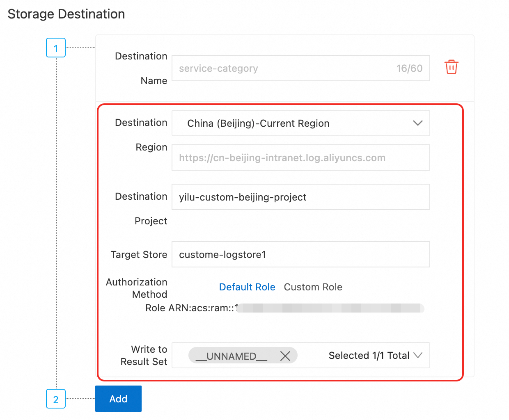Select the Default Role authorization method
Image resolution: width=509 pixels, height=420 pixels.
[x=247, y=287]
